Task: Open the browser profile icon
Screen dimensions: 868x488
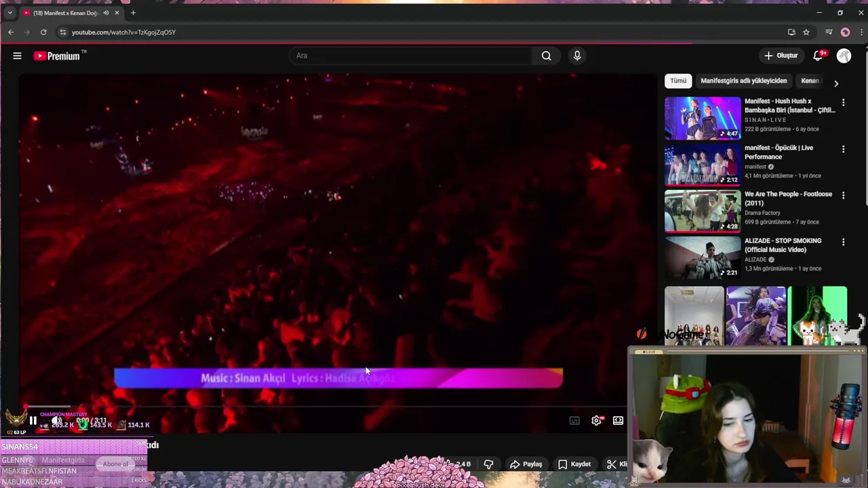Action: [x=845, y=32]
